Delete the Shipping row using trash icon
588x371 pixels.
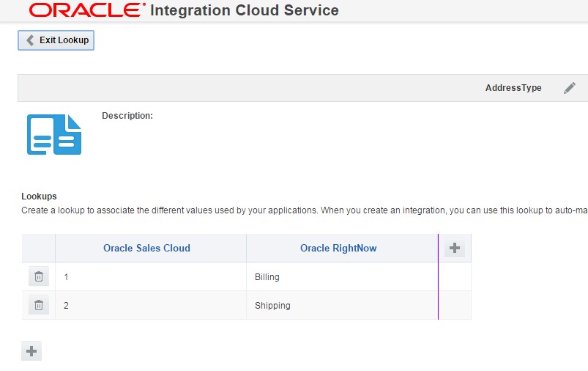tap(39, 306)
